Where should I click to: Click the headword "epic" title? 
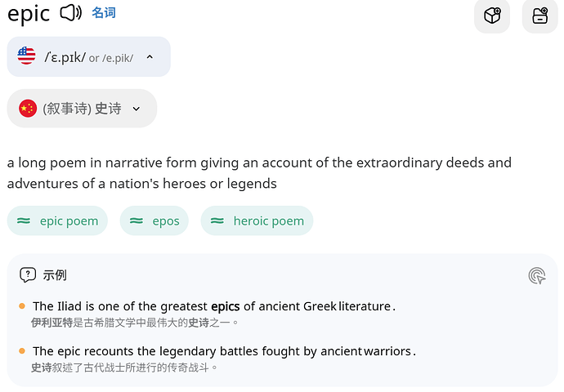29,13
